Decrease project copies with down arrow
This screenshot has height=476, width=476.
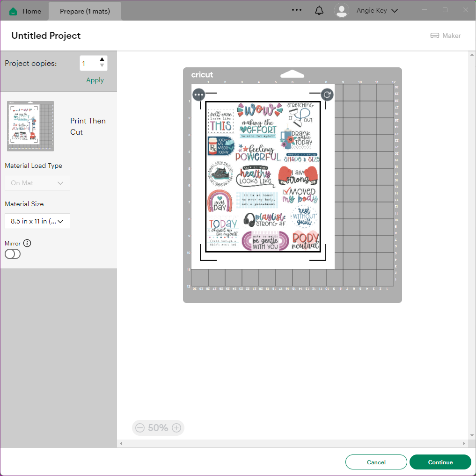[x=102, y=66]
